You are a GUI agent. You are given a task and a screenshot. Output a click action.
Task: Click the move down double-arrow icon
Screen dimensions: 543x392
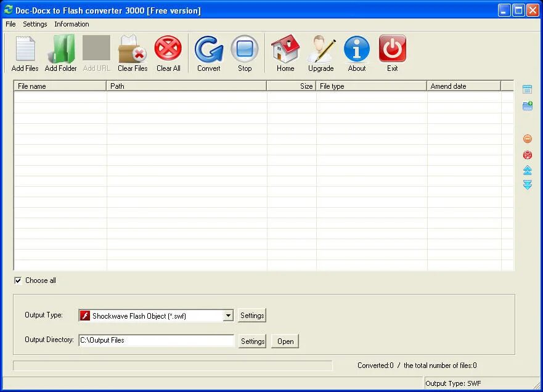[528, 184]
